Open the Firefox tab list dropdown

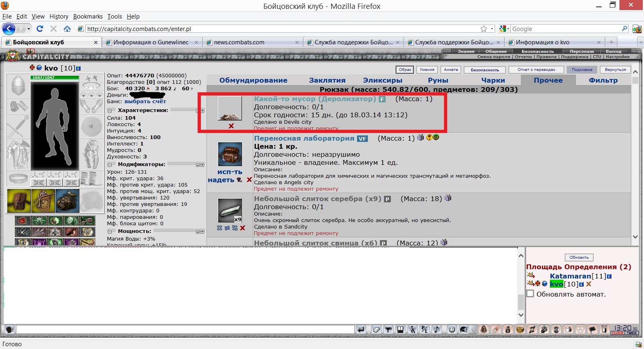point(640,42)
